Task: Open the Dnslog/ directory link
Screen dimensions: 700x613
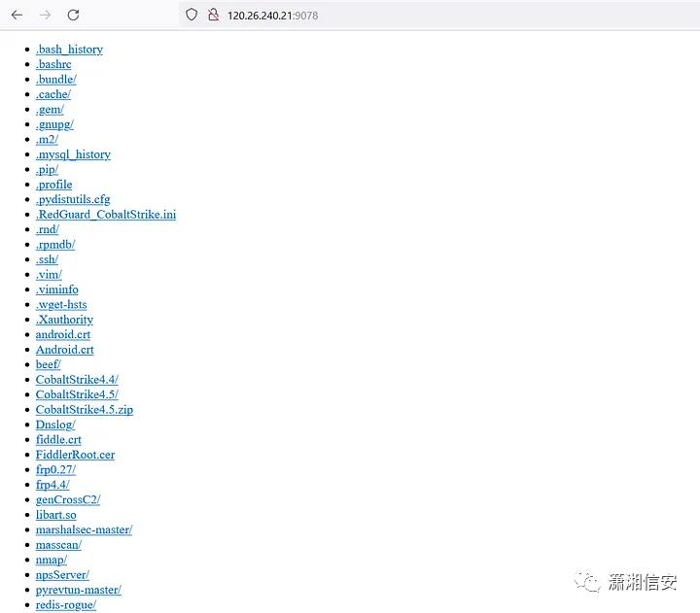Action: 55,425
